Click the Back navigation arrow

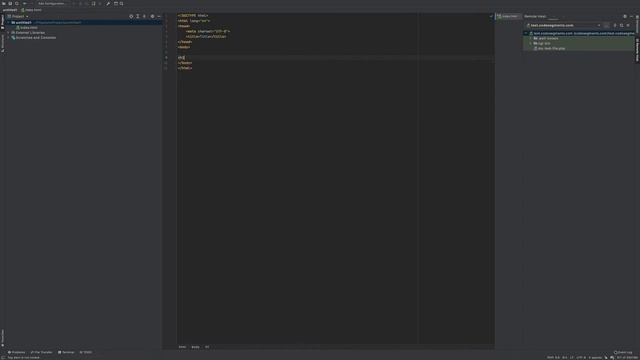pyautogui.click(x=24, y=4)
